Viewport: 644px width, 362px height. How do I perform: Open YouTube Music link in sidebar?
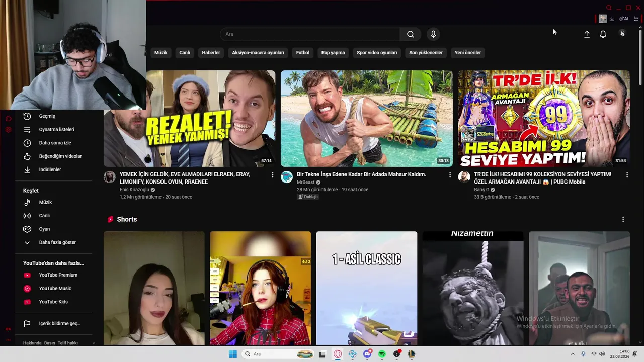point(56,289)
